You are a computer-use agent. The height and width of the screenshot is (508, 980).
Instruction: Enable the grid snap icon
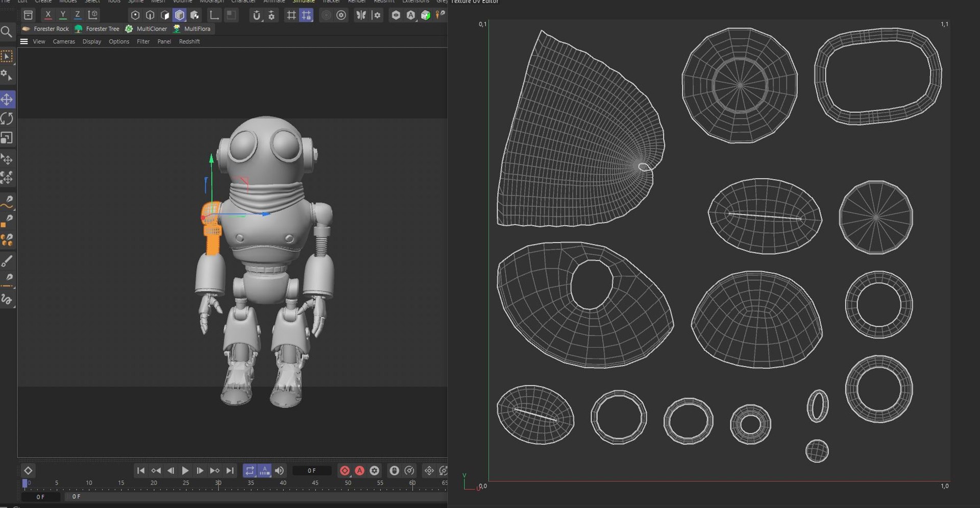(291, 15)
